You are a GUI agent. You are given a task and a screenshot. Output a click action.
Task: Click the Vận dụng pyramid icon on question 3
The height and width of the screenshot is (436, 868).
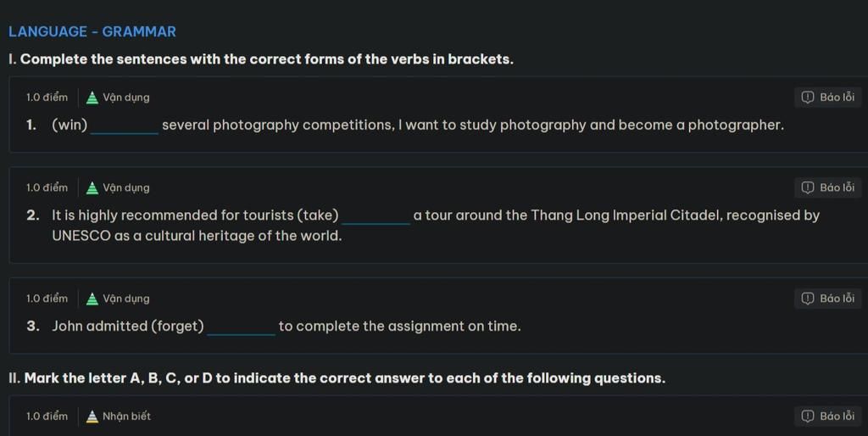pyautogui.click(x=92, y=299)
